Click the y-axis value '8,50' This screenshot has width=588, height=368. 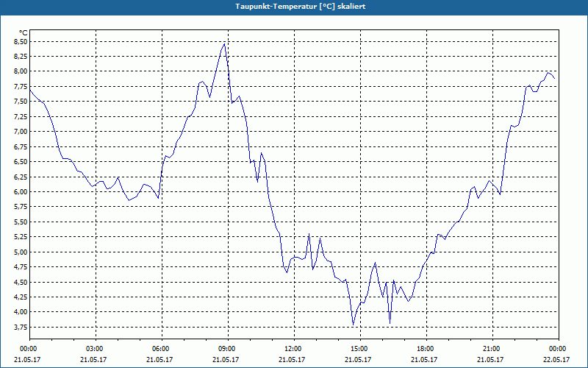click(21, 42)
